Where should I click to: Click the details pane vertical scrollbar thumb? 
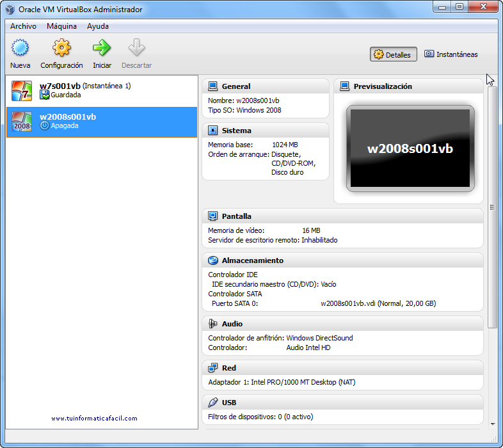(492, 207)
